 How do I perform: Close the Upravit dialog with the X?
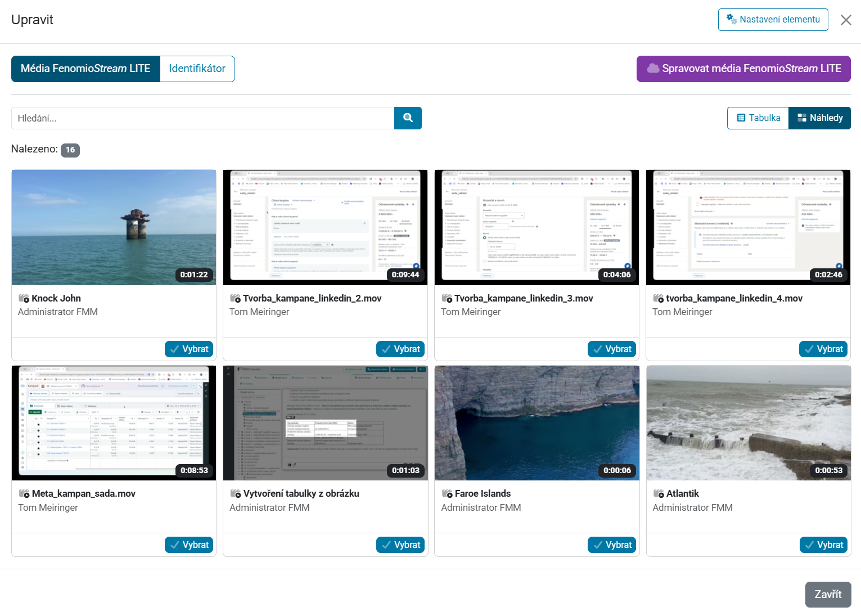(846, 20)
